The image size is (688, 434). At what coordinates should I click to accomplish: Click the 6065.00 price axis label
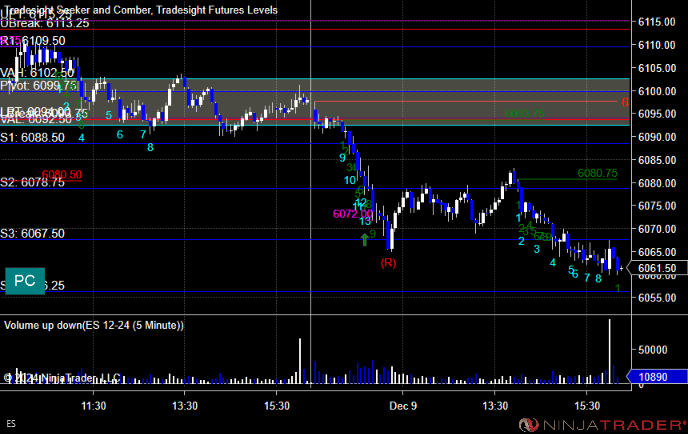click(x=656, y=252)
